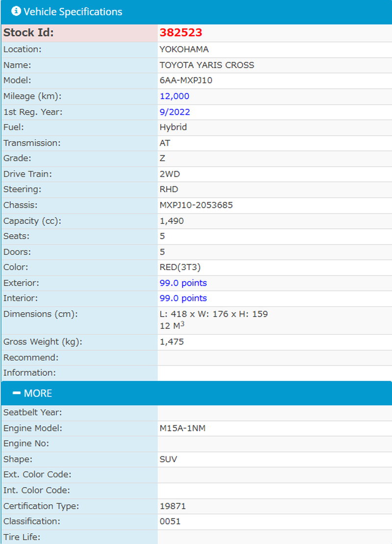The height and width of the screenshot is (544, 392).
Task: Click the Gross Weight (kg) label
Action: [x=43, y=342]
